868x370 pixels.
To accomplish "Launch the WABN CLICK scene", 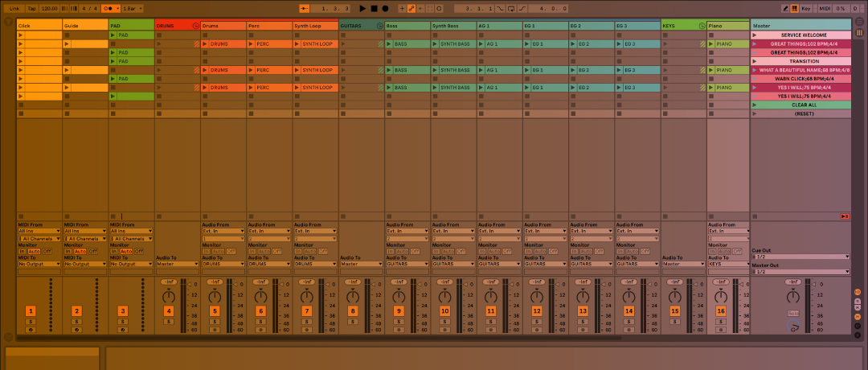I will coord(754,79).
